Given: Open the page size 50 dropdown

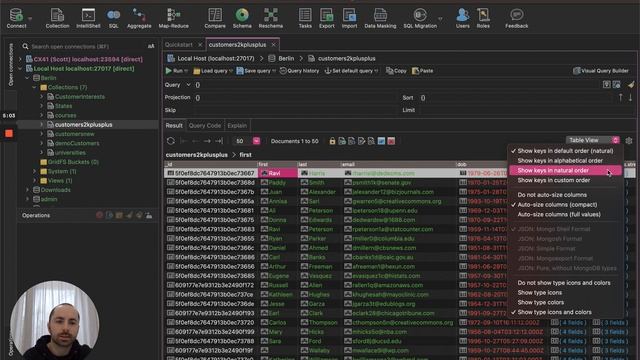Looking at the screenshot, I should pyautogui.click(x=256, y=141).
